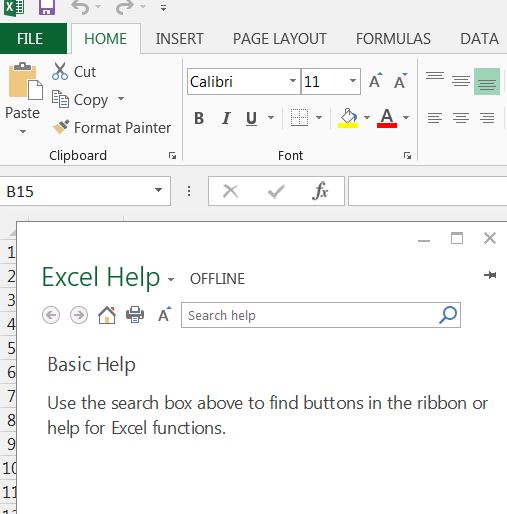Viewport: 507px width, 514px height.
Task: Switch to the HOME tab
Action: 105,39
